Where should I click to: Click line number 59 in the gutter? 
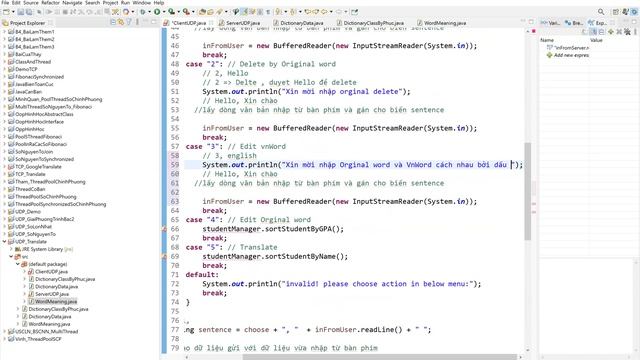pyautogui.click(x=175, y=165)
